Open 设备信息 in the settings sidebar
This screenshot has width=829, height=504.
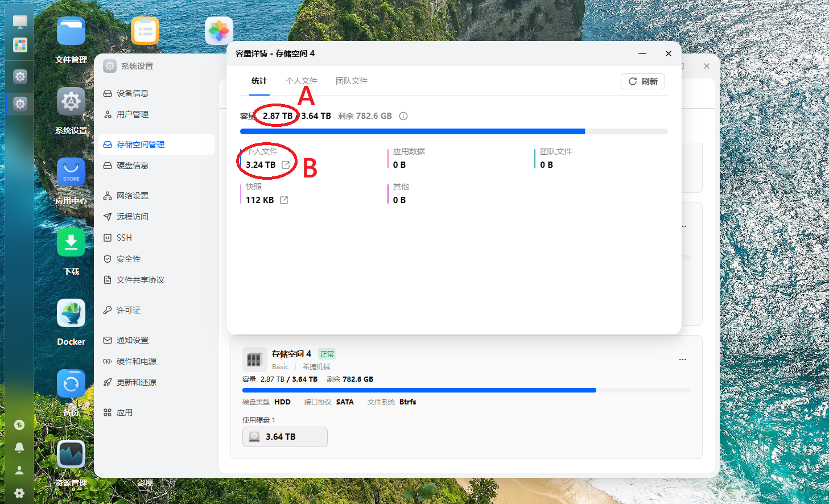point(156,93)
